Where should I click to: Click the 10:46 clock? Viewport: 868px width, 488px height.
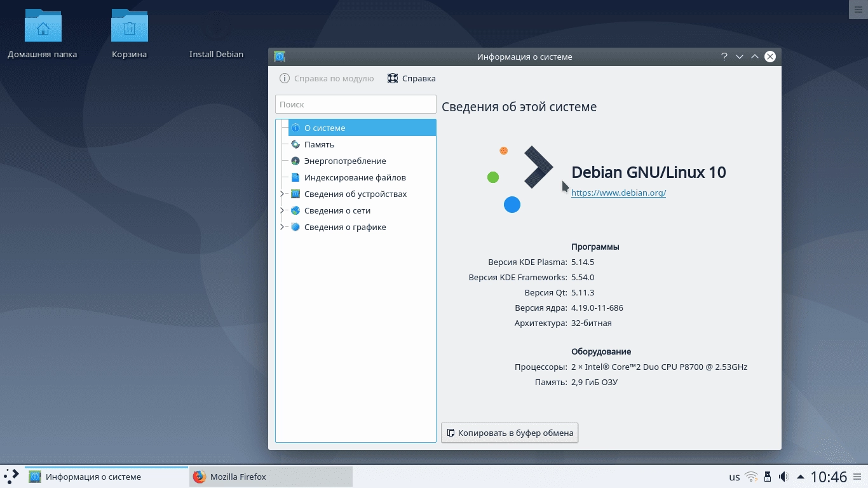(x=829, y=477)
